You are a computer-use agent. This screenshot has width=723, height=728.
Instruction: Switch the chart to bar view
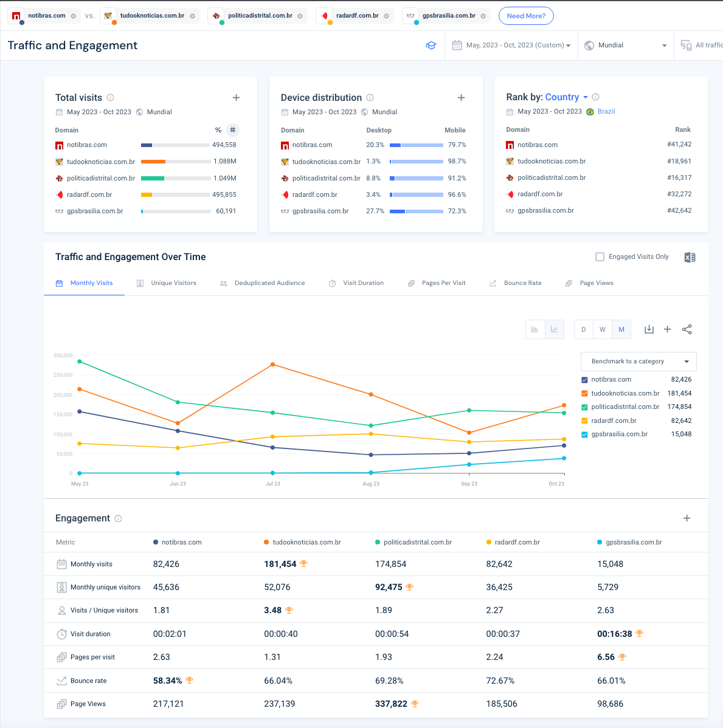[x=535, y=329]
